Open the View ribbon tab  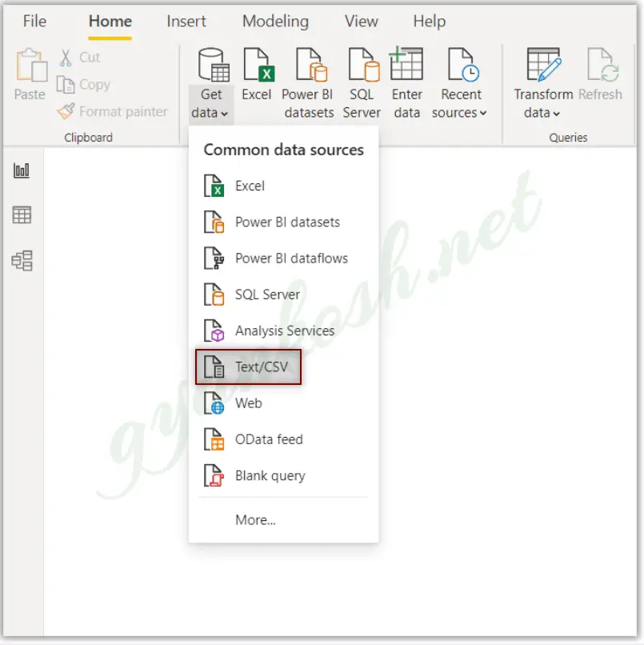coord(361,22)
